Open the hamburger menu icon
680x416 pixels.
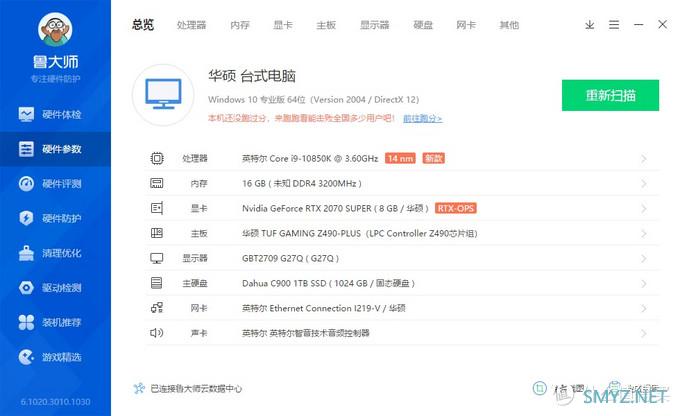tap(614, 25)
